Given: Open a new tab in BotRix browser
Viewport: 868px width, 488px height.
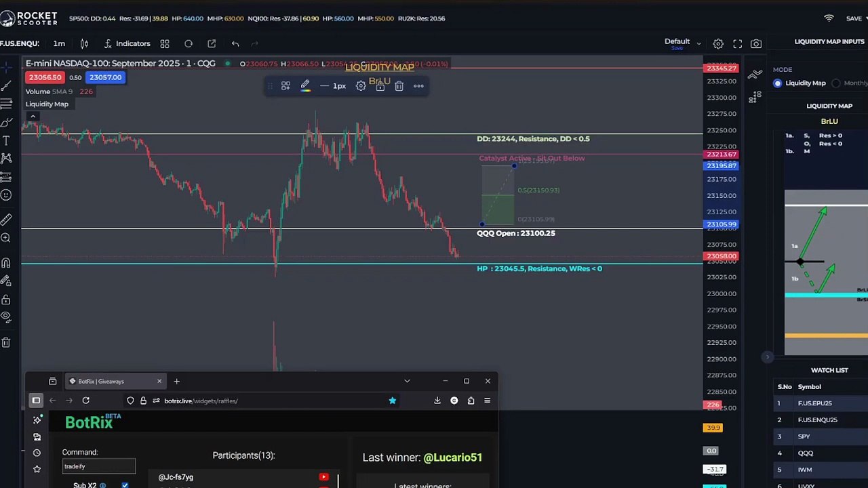Looking at the screenshot, I should (176, 381).
